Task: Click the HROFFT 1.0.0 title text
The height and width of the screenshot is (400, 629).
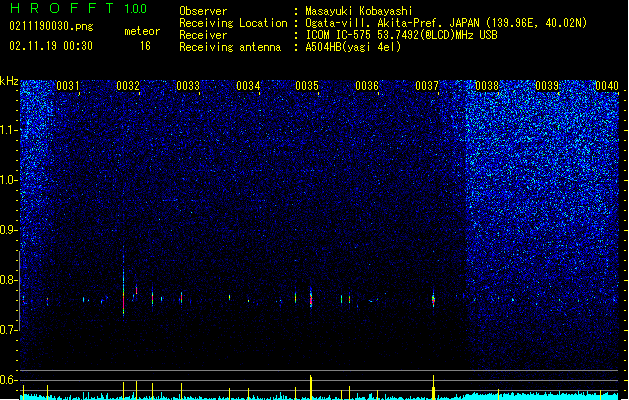Action: pos(79,8)
